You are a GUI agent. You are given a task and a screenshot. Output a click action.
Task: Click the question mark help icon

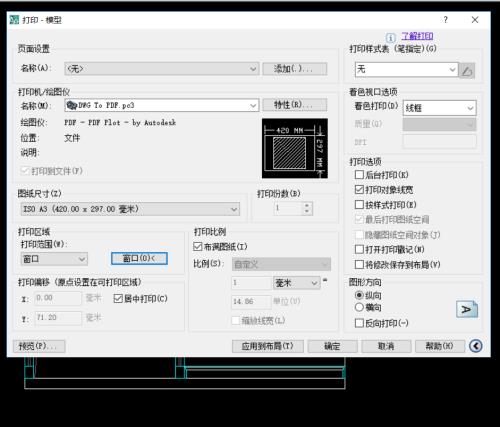point(446,20)
